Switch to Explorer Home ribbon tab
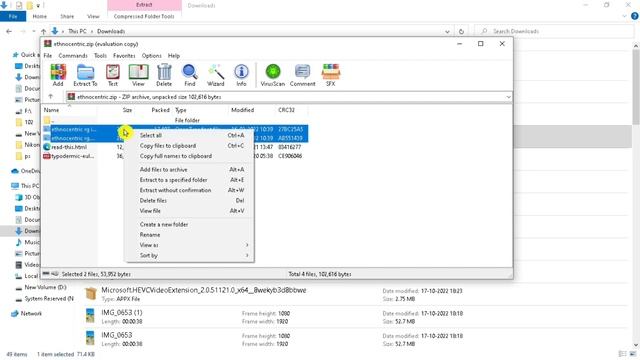This screenshot has width=640, height=360. click(40, 16)
